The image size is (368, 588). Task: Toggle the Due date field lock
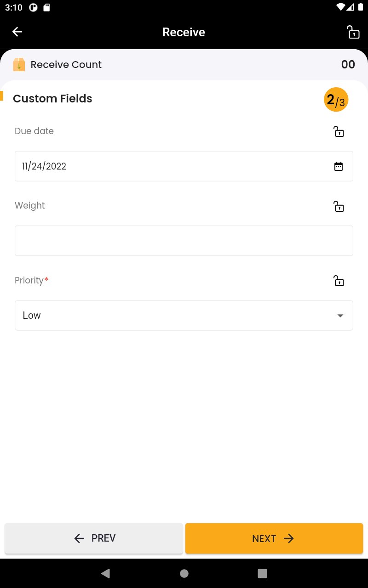click(x=339, y=132)
